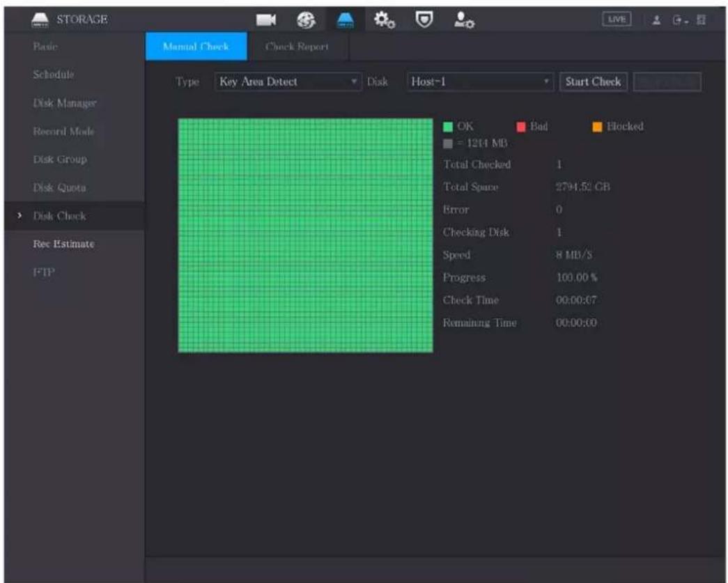Screen dimensions: 728x583
Task: Click the green OK legend swatch
Action: pos(447,127)
